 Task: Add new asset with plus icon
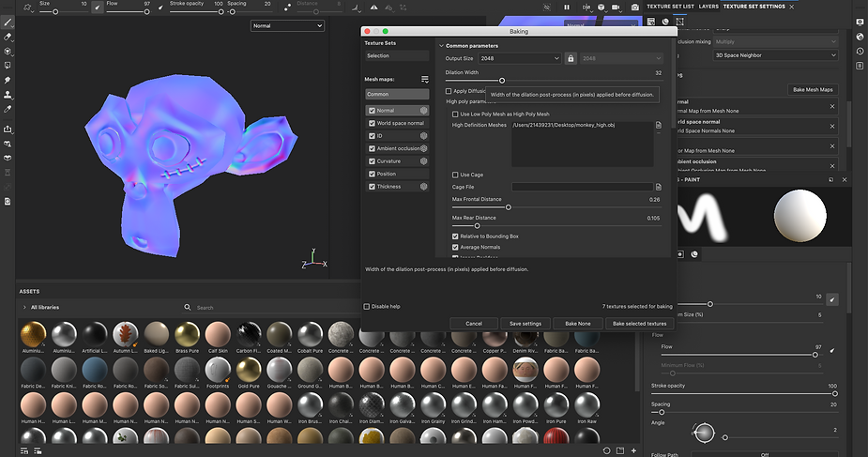(633, 450)
